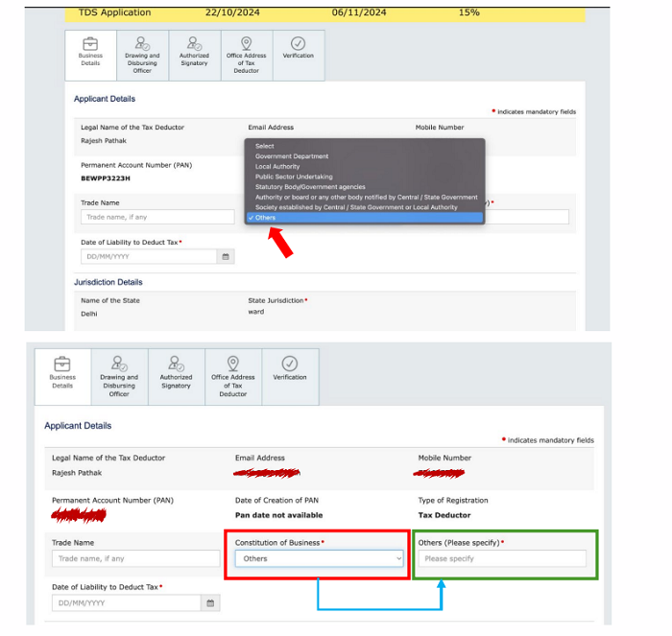Click the lower form's Verification checkmark icon
Image resolution: width=672 pixels, height=636 pixels.
tap(289, 364)
